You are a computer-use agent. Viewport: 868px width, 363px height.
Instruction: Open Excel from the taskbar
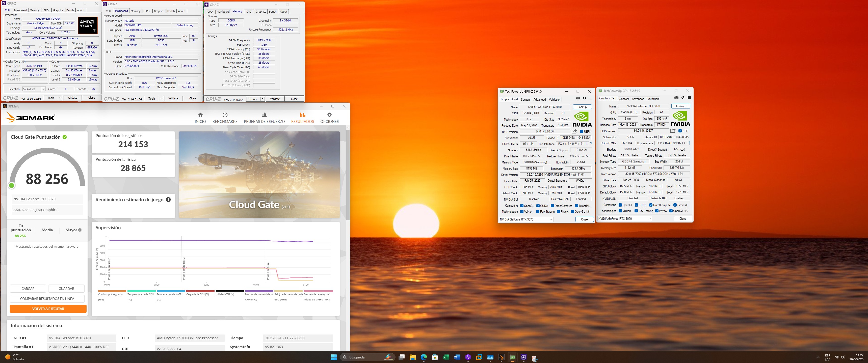tap(446, 357)
